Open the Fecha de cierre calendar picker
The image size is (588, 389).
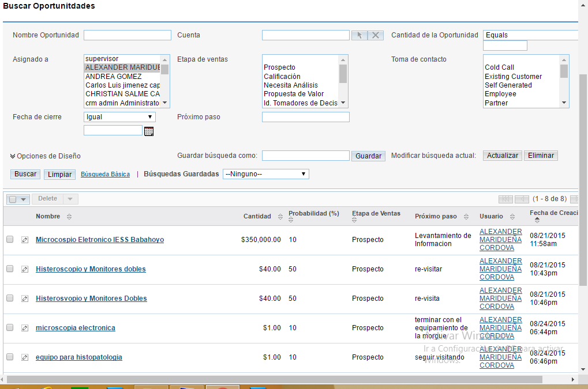pos(149,131)
